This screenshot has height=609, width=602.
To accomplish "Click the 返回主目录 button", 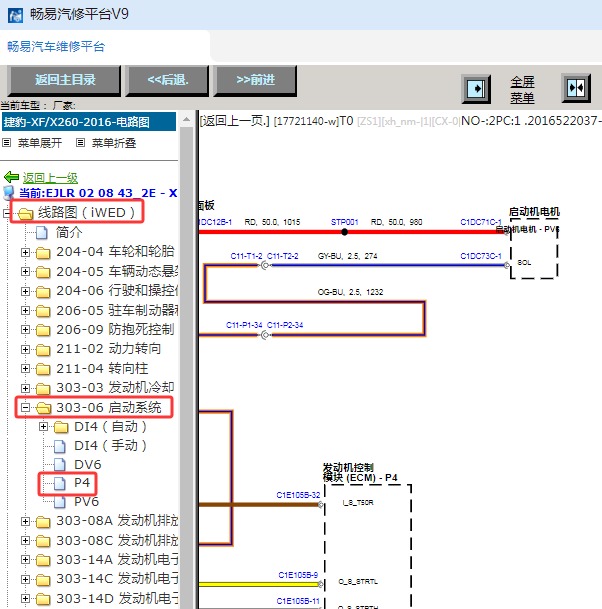I will tap(64, 80).
